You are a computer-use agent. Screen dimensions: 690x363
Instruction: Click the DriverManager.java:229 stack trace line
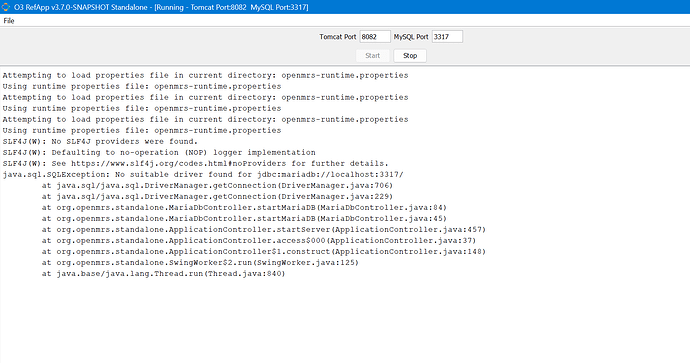tap(217, 196)
